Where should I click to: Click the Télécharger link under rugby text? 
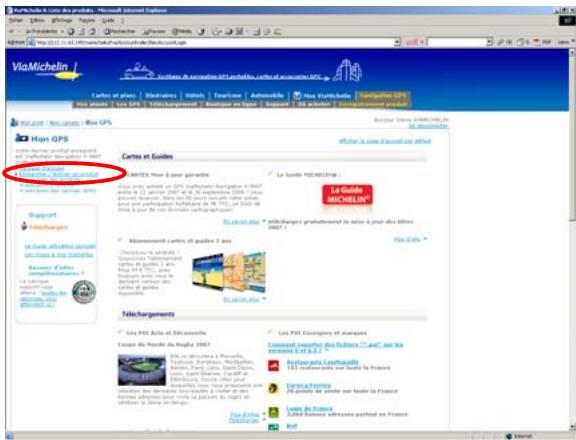pyautogui.click(x=244, y=420)
